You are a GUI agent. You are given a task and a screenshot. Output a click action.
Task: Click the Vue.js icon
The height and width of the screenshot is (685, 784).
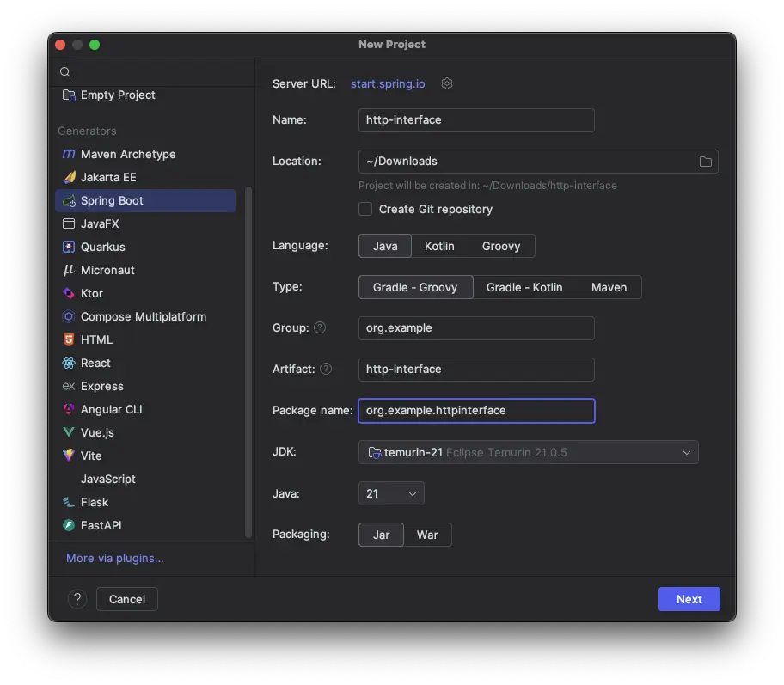69,432
